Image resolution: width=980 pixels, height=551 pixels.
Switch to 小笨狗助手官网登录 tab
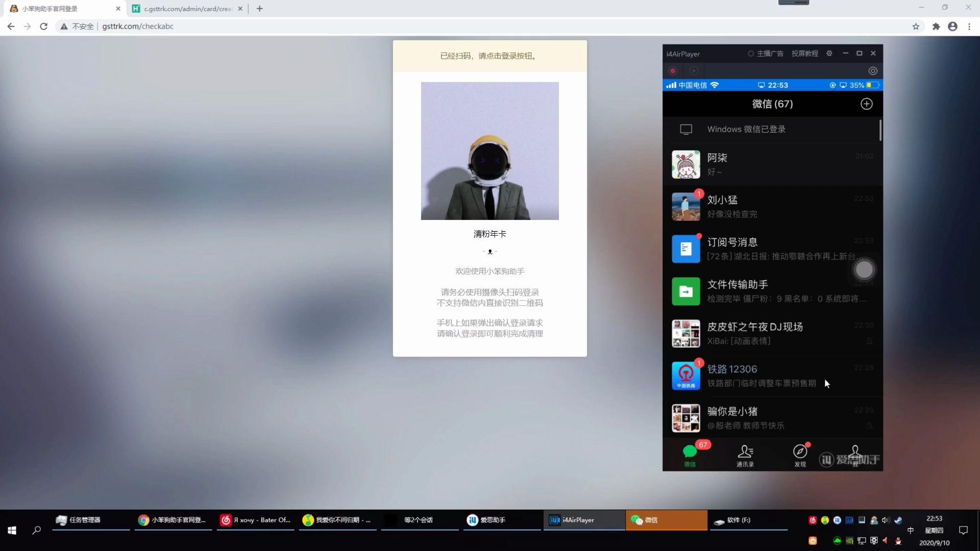coord(65,9)
